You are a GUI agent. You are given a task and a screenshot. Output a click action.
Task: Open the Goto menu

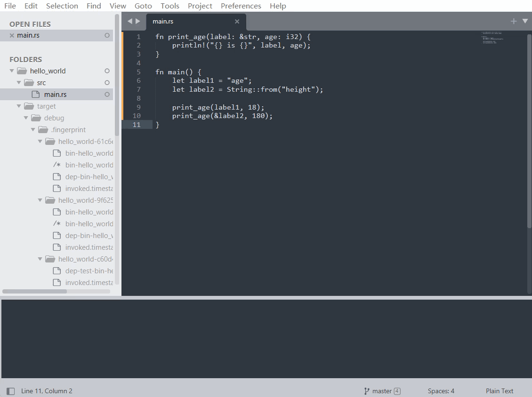click(x=143, y=6)
